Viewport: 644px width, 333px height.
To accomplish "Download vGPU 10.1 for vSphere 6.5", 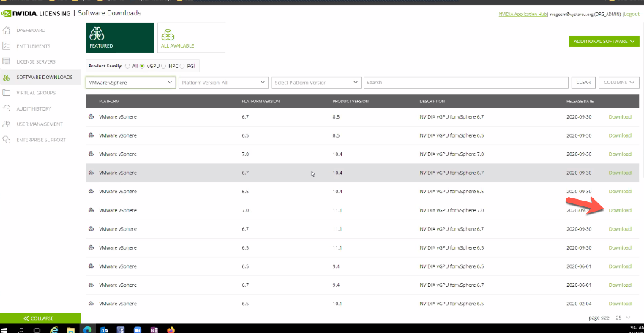I will pyautogui.click(x=620, y=304).
